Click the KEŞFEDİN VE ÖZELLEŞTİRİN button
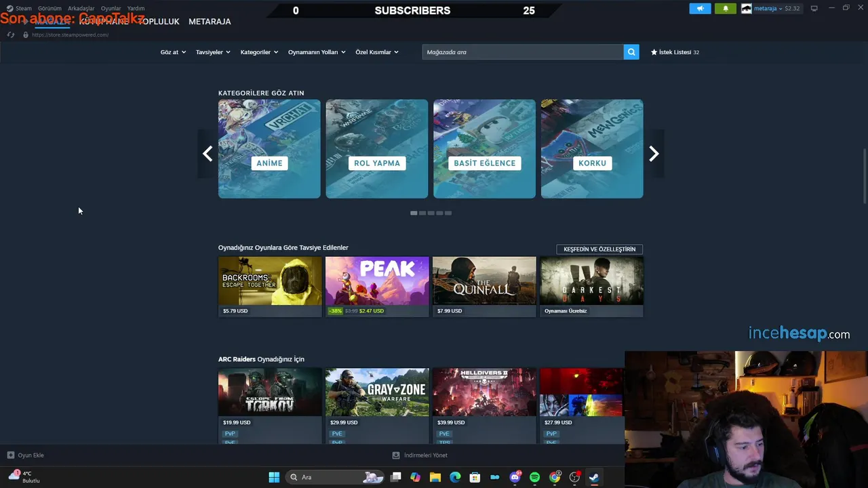Screen dimensions: 868x488 tap(599, 249)
